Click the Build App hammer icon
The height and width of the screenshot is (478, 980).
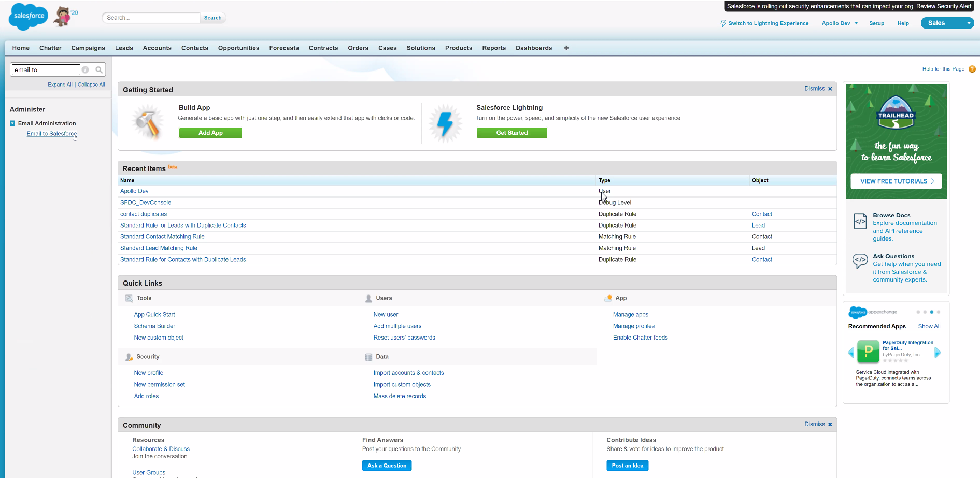[x=148, y=123]
